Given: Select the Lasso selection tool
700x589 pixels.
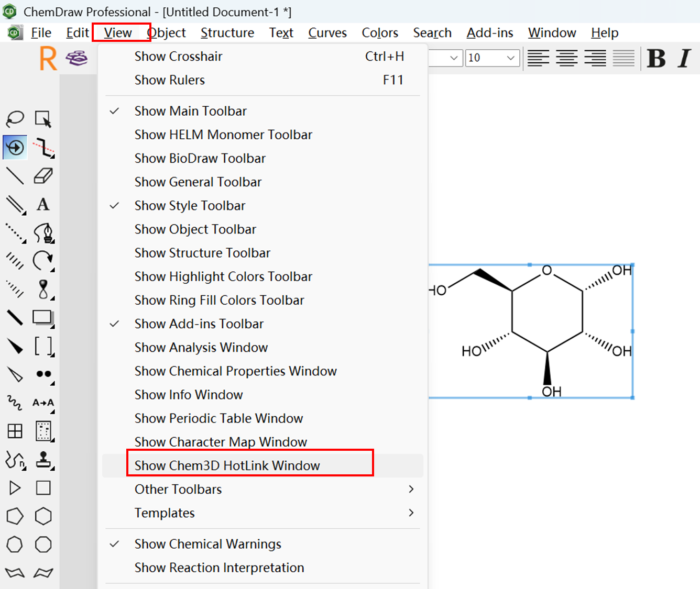Looking at the screenshot, I should click(15, 119).
